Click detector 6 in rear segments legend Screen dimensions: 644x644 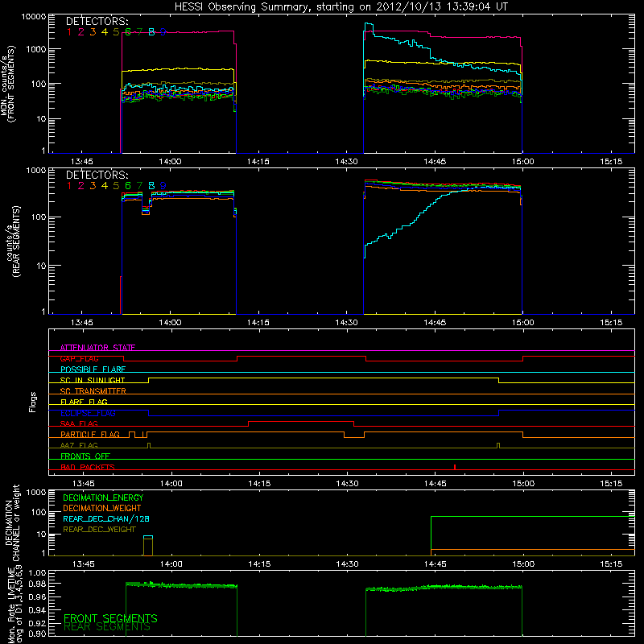[128, 186]
